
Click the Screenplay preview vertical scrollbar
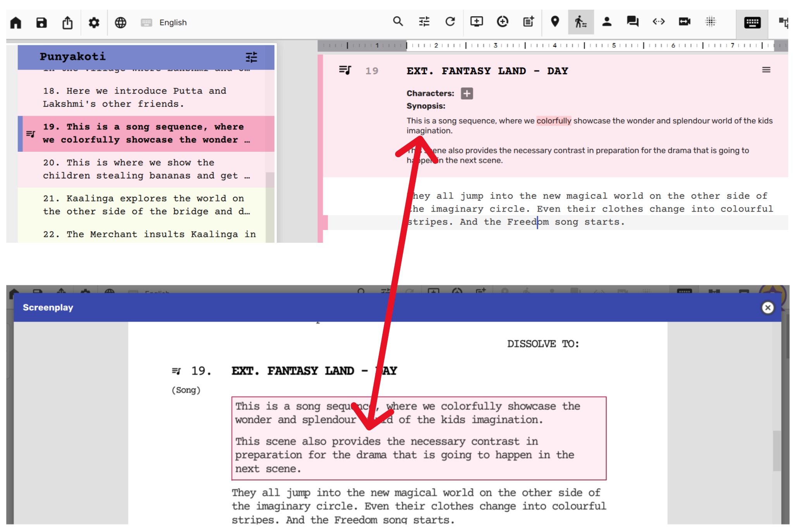776,450
